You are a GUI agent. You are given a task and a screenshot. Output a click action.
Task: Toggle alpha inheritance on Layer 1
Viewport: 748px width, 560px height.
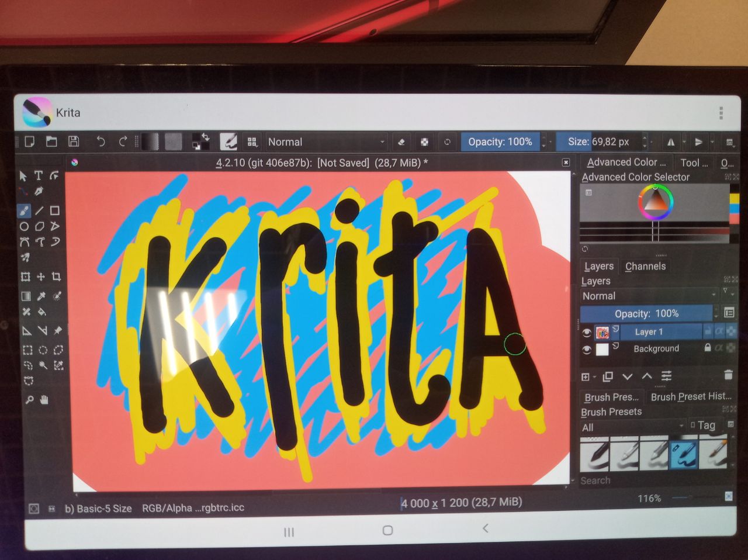(719, 331)
